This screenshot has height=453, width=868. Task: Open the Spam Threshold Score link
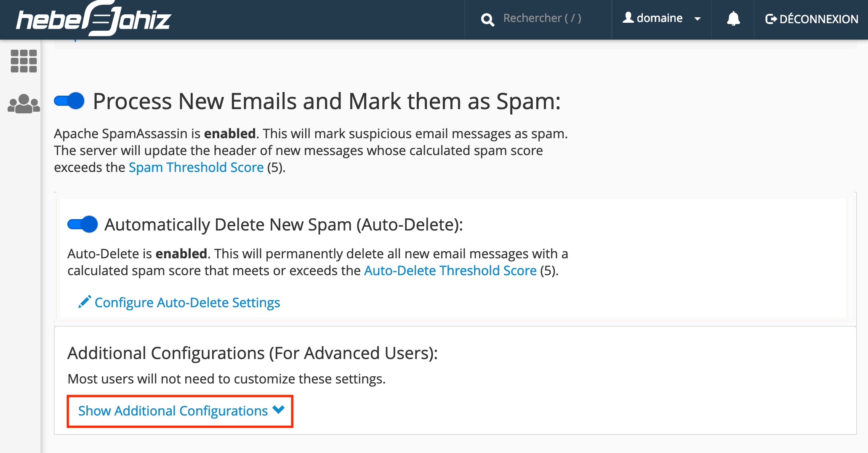[196, 167]
